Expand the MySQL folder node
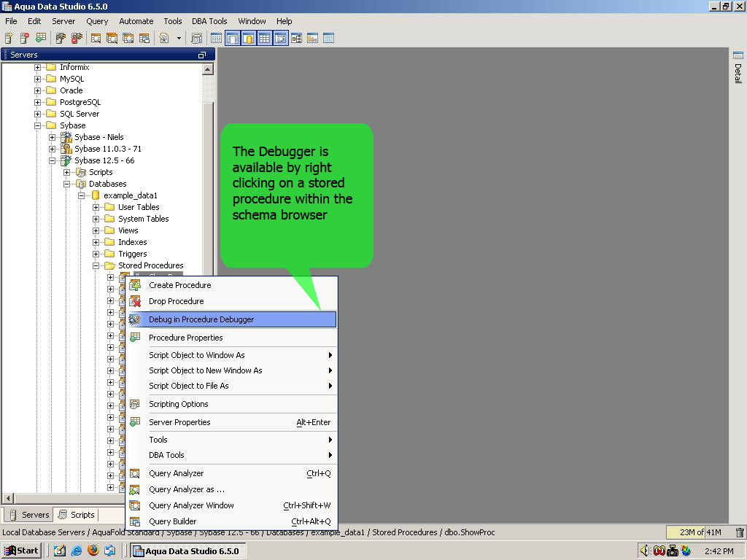The image size is (747, 560). [x=37, y=79]
